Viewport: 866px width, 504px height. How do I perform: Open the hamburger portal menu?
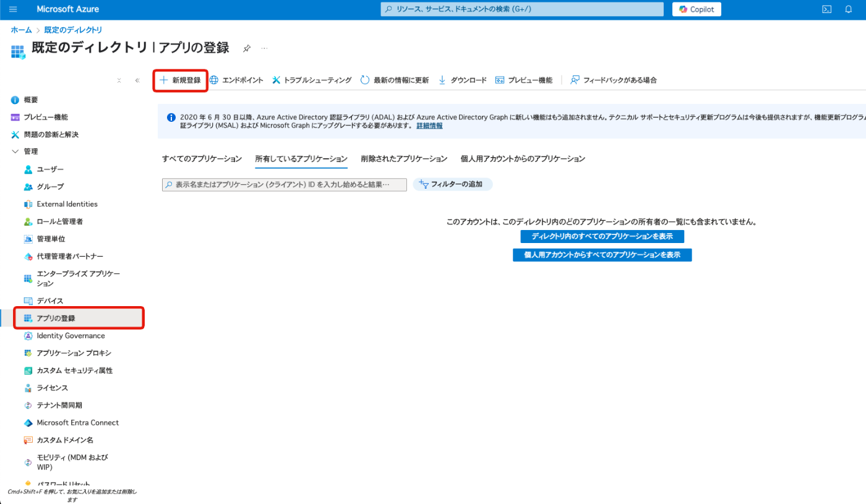(14, 9)
